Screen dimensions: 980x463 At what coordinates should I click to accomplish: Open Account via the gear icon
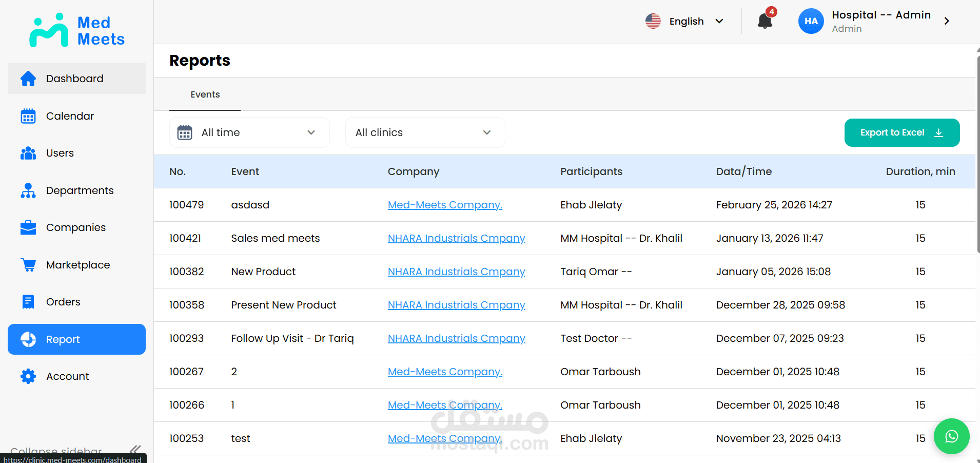tap(28, 376)
